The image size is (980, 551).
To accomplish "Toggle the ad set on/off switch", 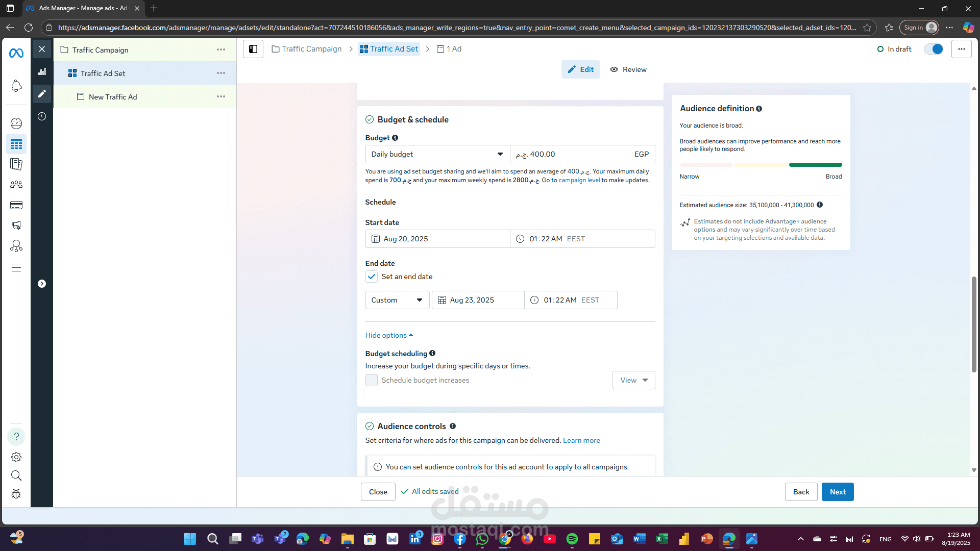I will 934,49.
